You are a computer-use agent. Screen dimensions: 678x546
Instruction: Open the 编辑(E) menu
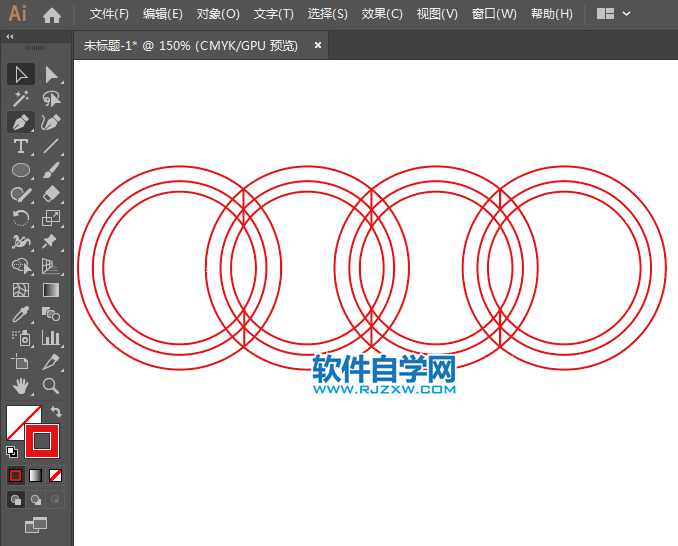coord(163,14)
